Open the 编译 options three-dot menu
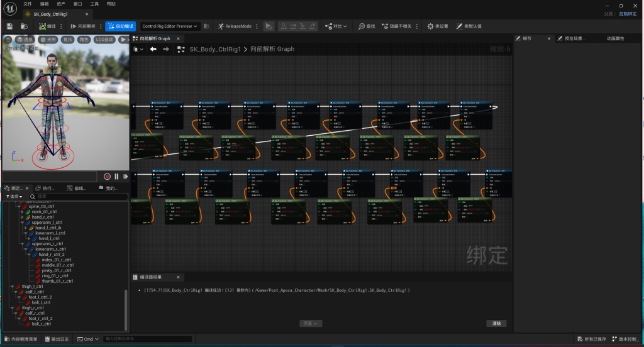This screenshot has width=644, height=347. (x=61, y=26)
